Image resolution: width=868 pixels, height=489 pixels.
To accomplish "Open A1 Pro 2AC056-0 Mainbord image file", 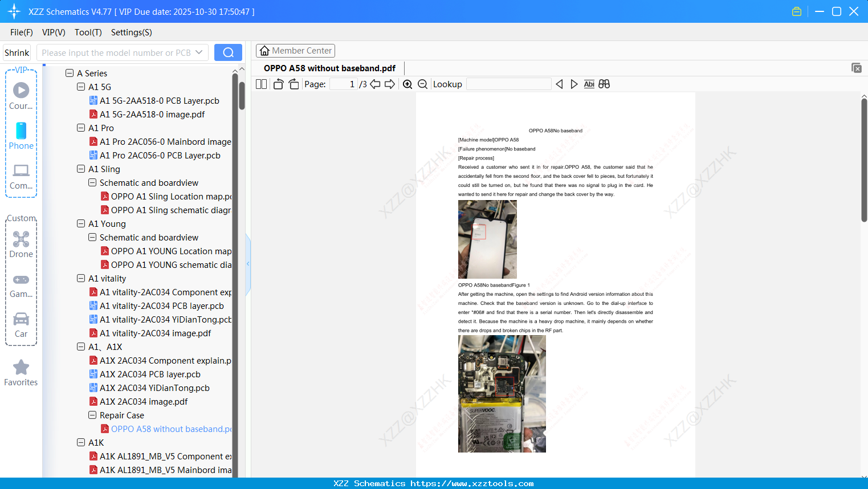I will point(160,142).
